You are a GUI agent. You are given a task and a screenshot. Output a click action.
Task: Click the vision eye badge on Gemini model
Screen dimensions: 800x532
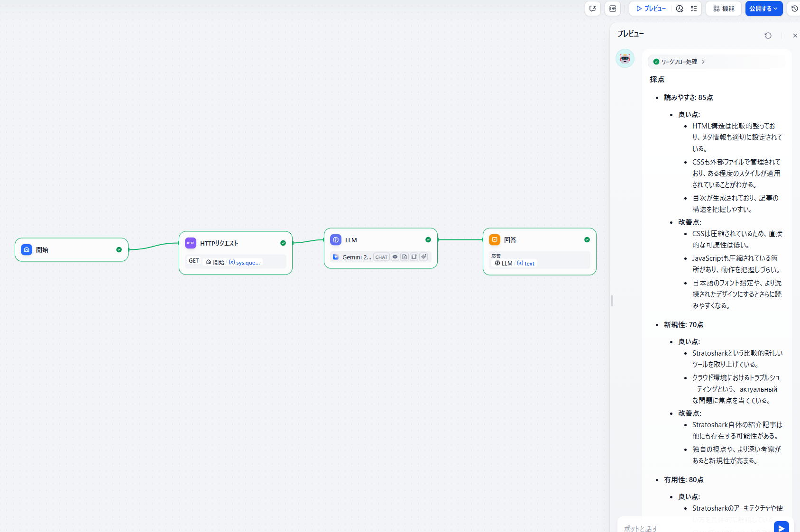(395, 257)
